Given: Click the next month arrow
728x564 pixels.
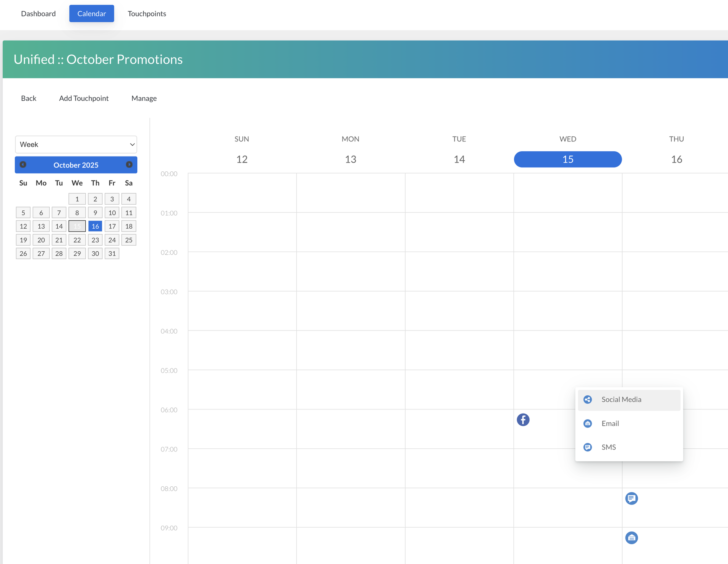Looking at the screenshot, I should pyautogui.click(x=128, y=164).
